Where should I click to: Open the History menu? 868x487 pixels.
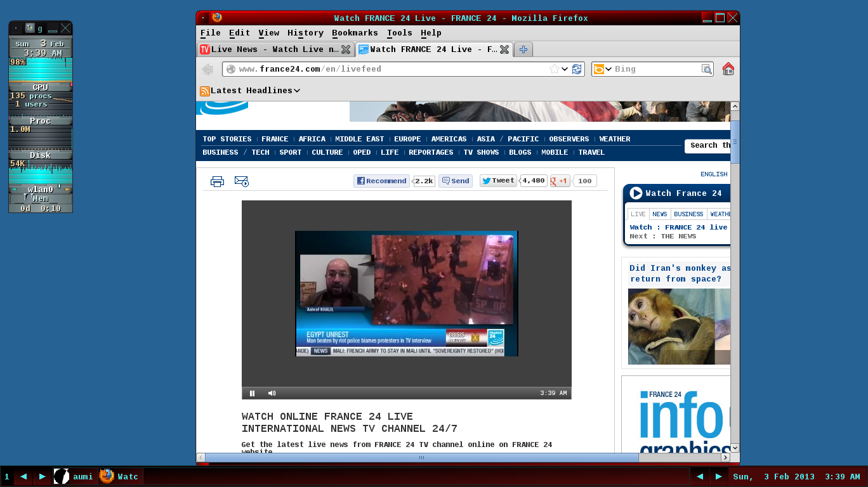click(305, 33)
